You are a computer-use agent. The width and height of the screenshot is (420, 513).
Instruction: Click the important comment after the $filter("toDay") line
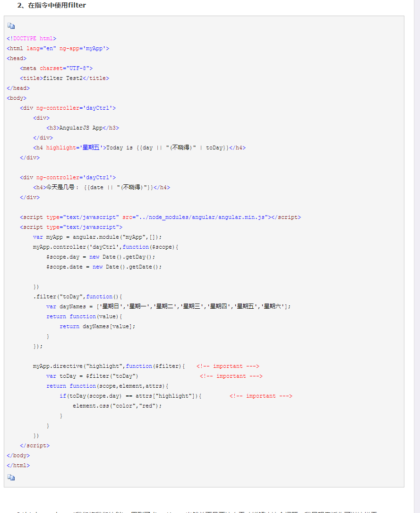pos(231,376)
